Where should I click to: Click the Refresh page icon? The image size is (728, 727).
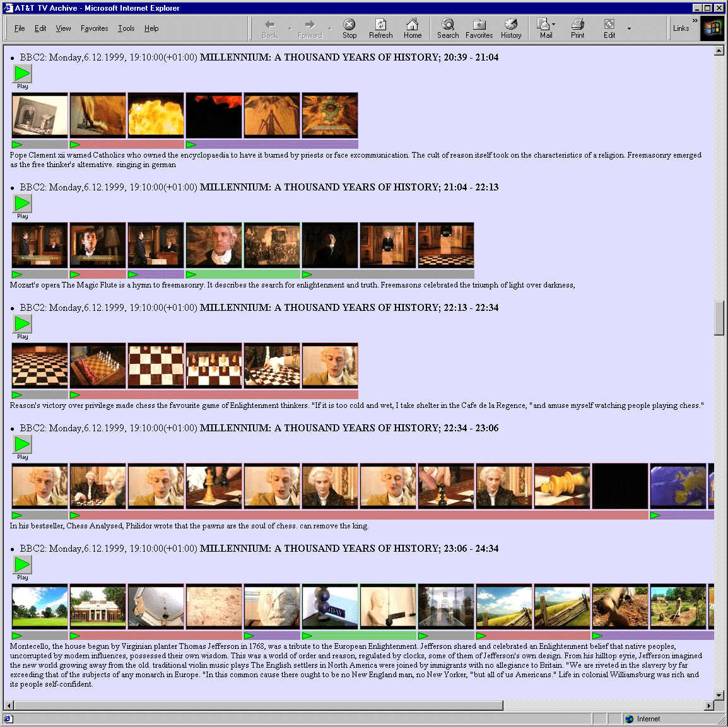380,28
